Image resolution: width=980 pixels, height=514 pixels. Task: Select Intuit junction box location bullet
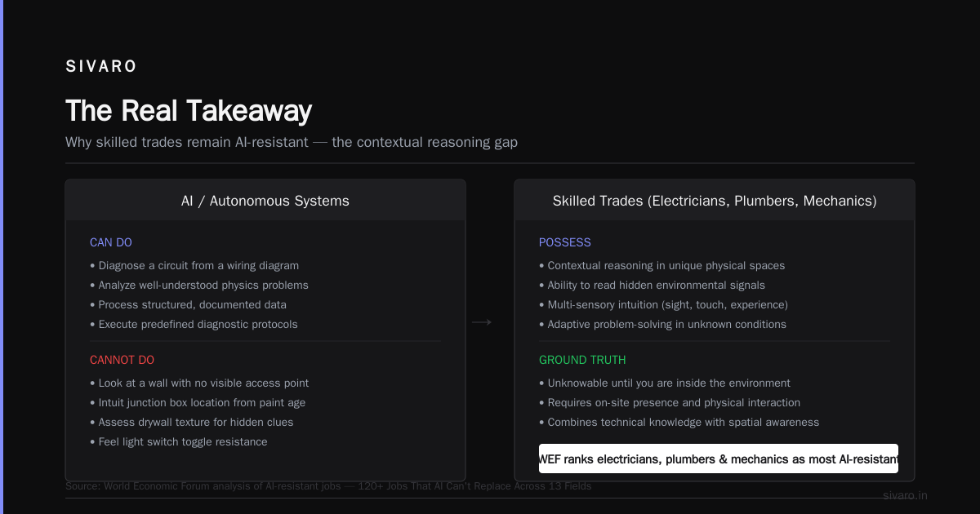pyautogui.click(x=198, y=402)
